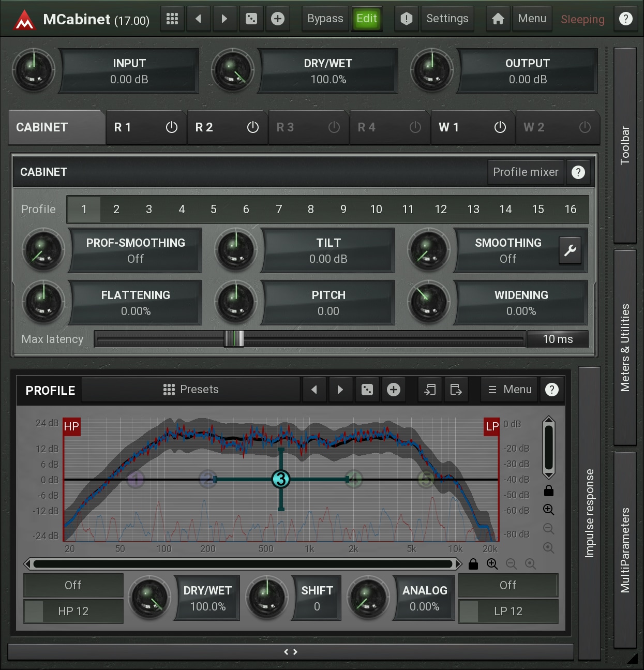Enable the HP 12 filter checkbox

tap(34, 612)
